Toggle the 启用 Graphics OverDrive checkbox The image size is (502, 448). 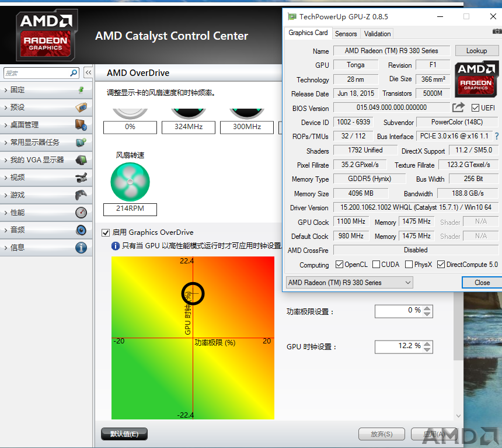[106, 232]
